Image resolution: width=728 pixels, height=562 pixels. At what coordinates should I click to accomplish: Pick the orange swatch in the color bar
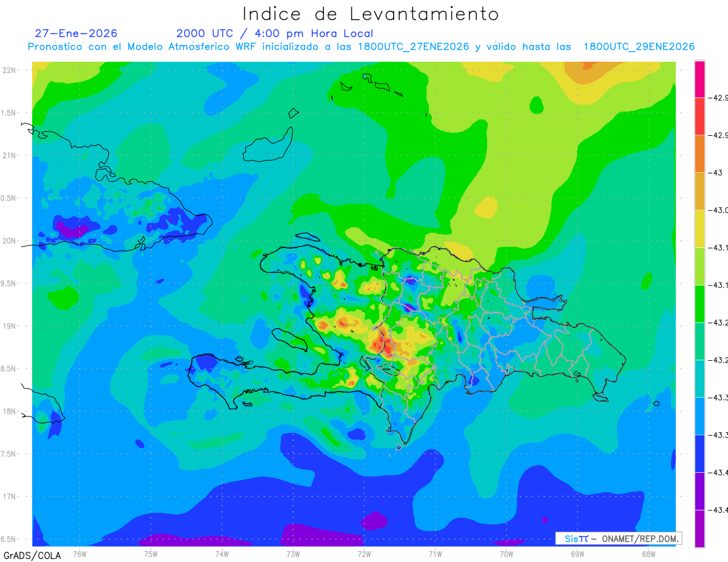(x=699, y=153)
